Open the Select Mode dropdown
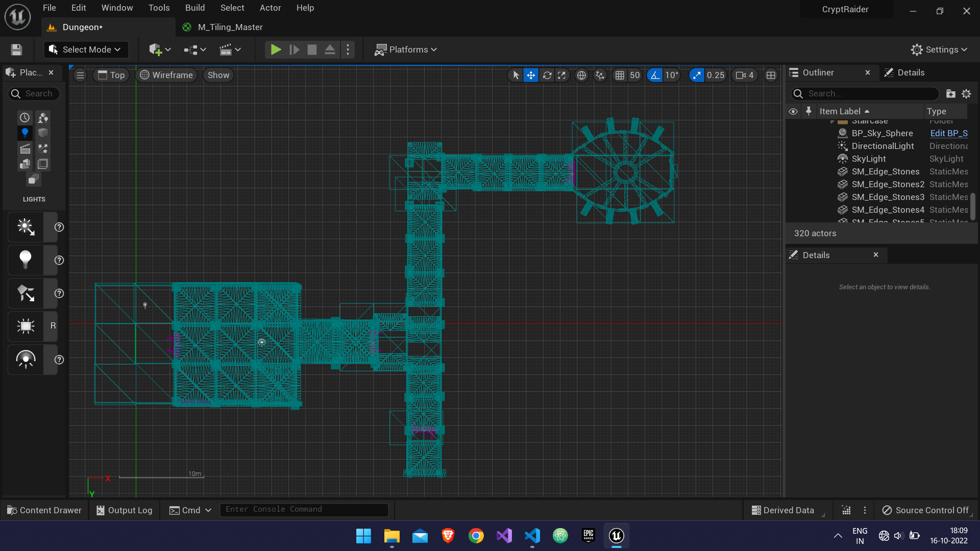The image size is (980, 551). tap(85, 49)
